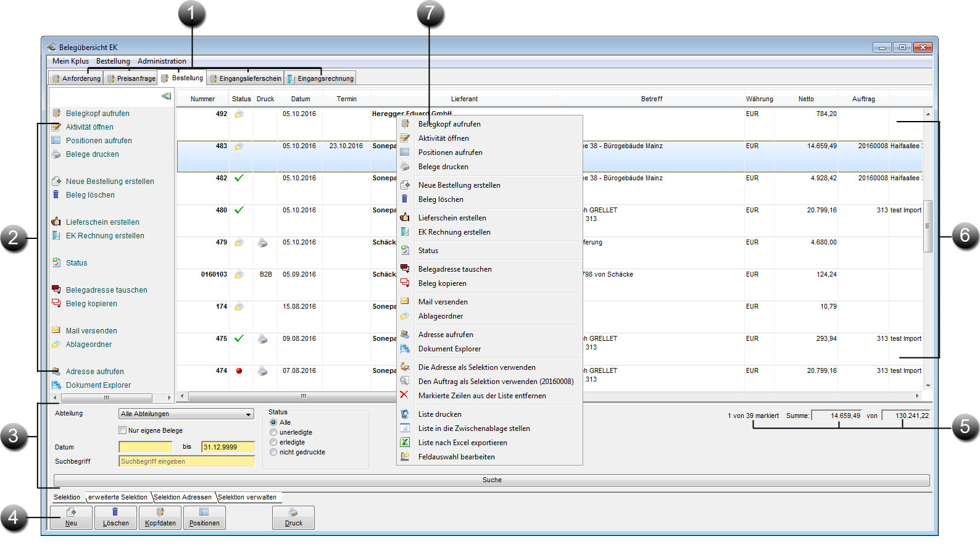Open the Abteilung dropdown
The image size is (980, 560).
[x=186, y=414]
